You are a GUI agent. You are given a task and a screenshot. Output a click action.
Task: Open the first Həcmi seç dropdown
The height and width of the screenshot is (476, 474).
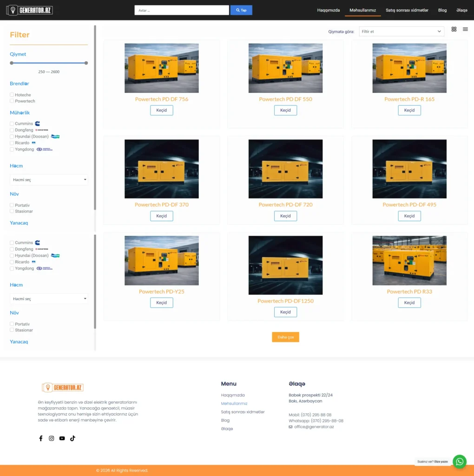49,179
